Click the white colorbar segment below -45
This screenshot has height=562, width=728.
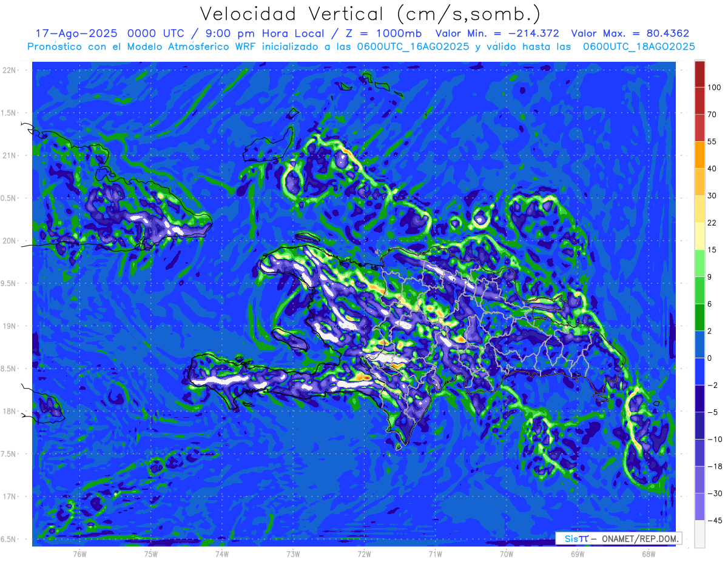pyautogui.click(x=699, y=534)
